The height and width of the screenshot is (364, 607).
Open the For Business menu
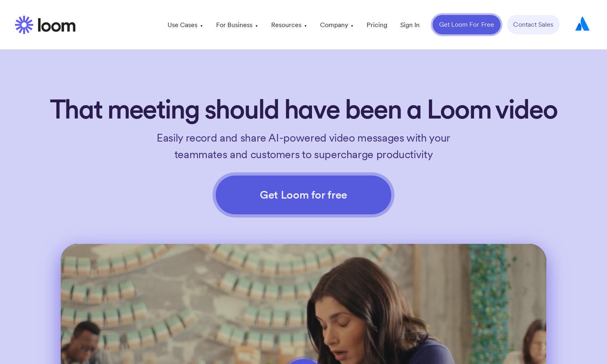(234, 25)
